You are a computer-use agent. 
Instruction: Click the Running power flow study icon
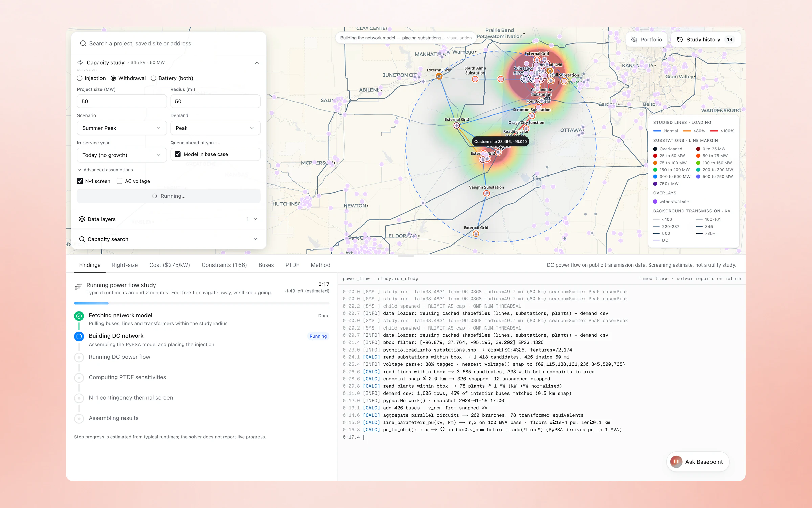[x=78, y=287]
